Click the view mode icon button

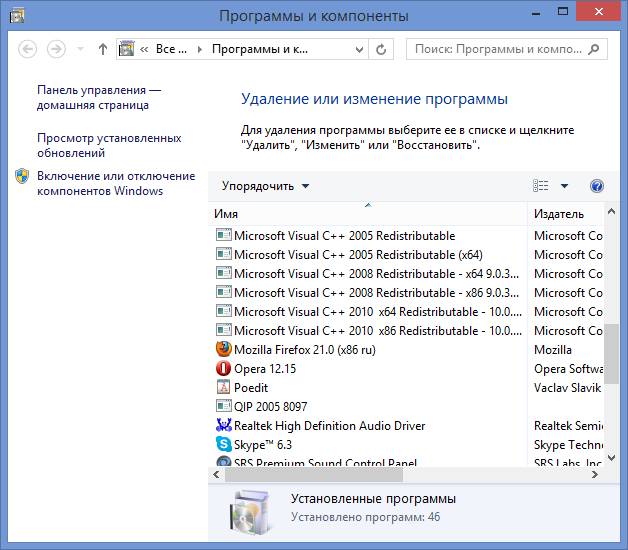[541, 186]
